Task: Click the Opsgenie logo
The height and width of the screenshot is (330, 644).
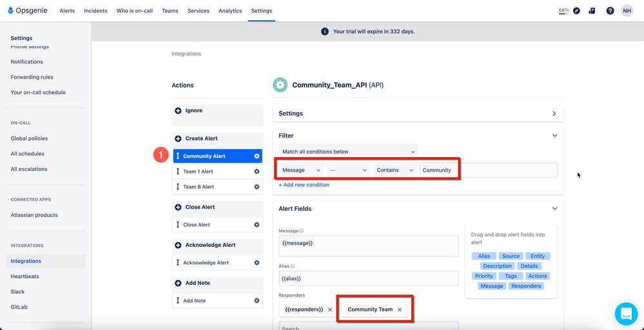Action: 28,11
